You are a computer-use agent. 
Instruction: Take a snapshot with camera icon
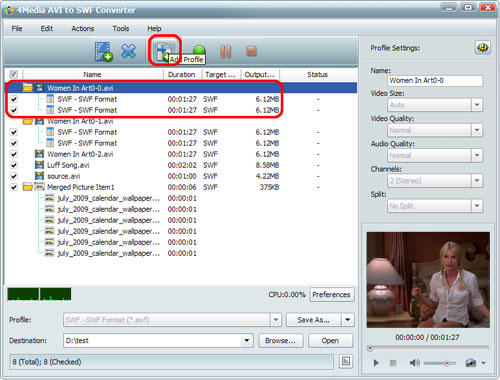[471, 363]
